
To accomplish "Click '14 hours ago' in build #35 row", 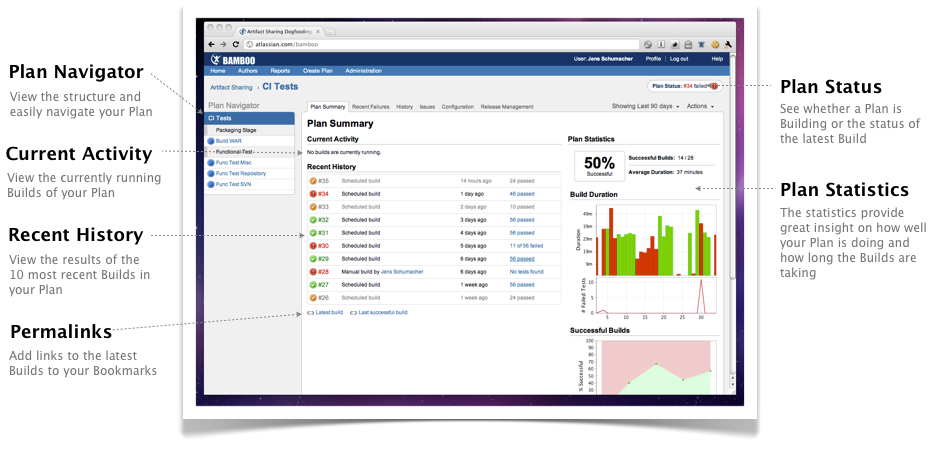I will point(476,180).
